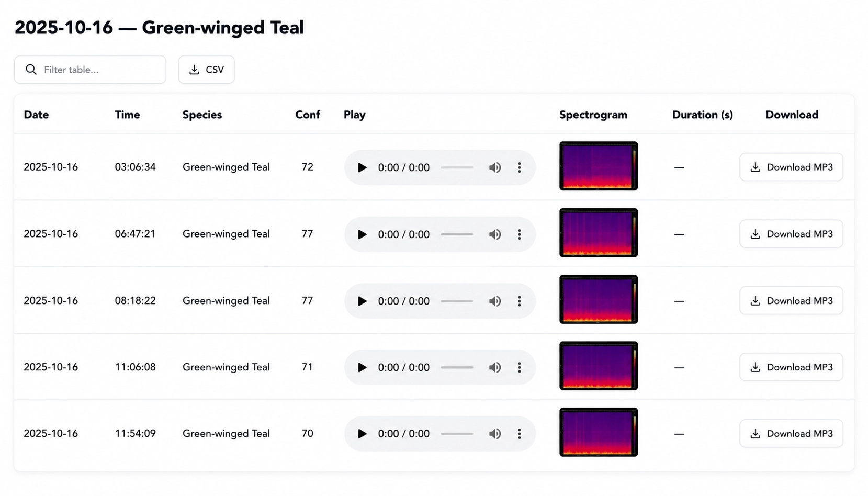Open the three-dot menu in the 11:54:09 row

pyautogui.click(x=519, y=434)
